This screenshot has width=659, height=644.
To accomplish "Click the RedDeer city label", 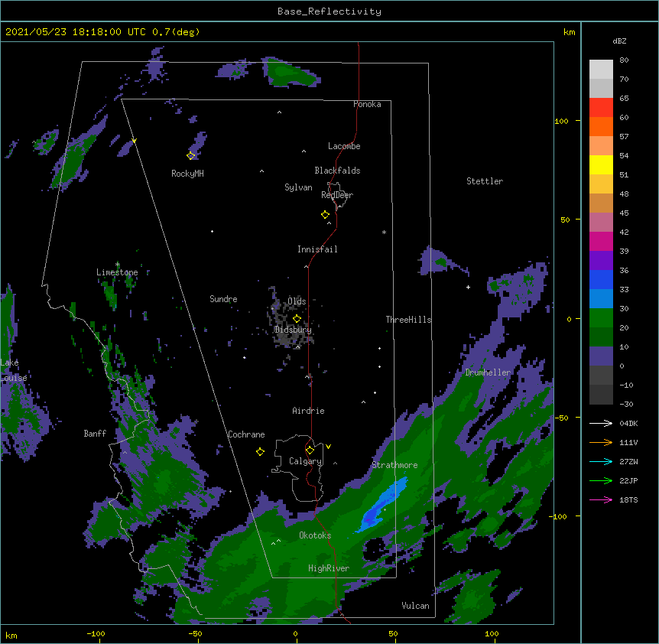I will pyautogui.click(x=337, y=195).
